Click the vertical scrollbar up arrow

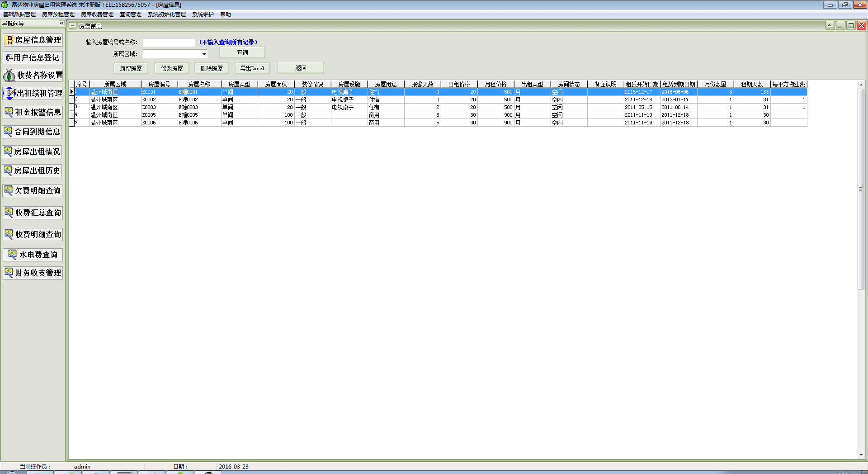(x=861, y=84)
